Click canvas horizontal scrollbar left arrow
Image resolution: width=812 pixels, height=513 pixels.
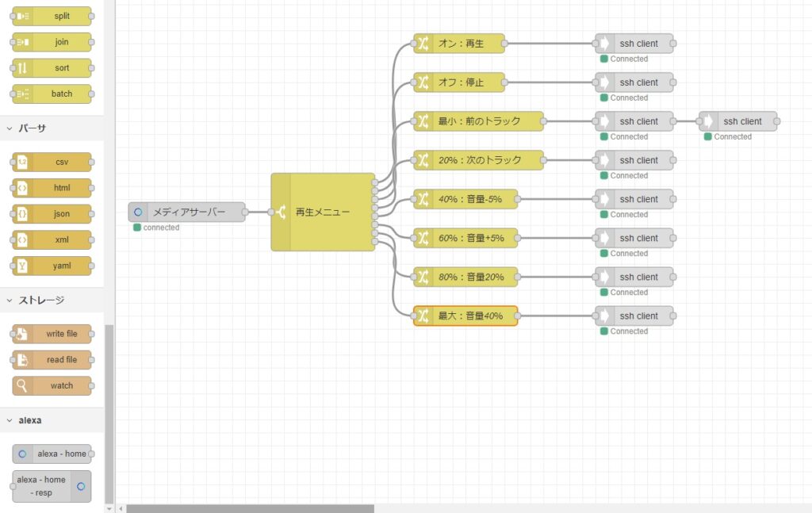tap(121, 509)
